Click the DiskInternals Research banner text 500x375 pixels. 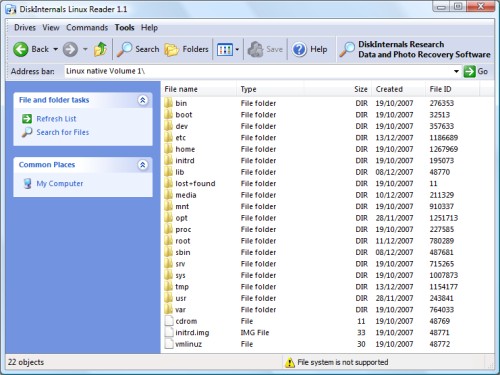(424, 49)
